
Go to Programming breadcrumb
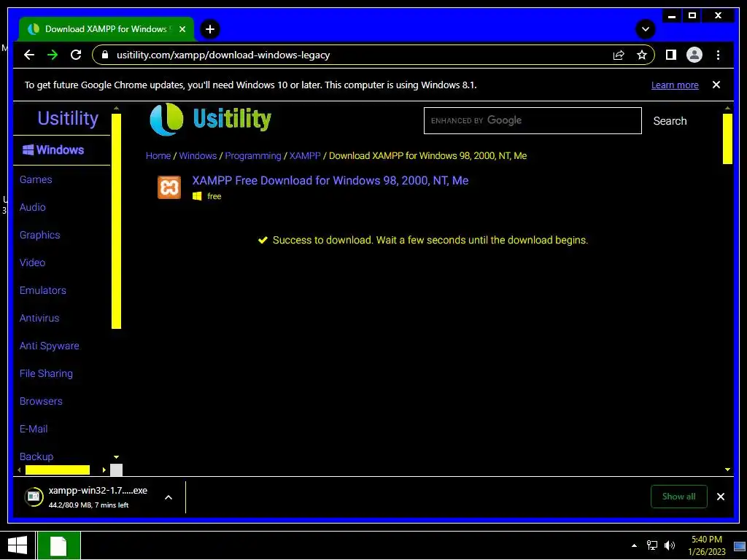coord(253,156)
